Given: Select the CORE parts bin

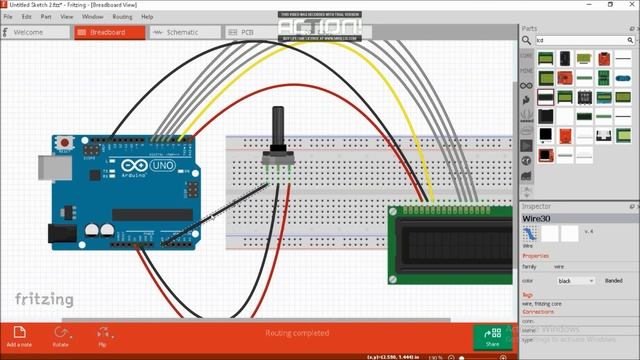Looking at the screenshot, I should pyautogui.click(x=526, y=56).
